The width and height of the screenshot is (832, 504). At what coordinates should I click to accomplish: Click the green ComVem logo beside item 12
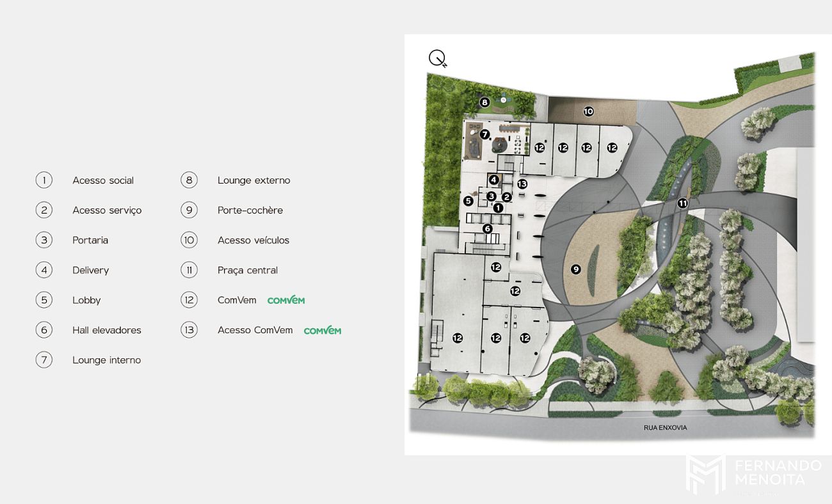286,300
